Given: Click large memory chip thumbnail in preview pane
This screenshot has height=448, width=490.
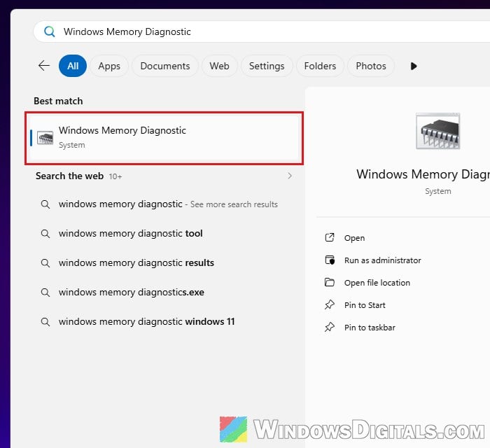Looking at the screenshot, I should 437,131.
